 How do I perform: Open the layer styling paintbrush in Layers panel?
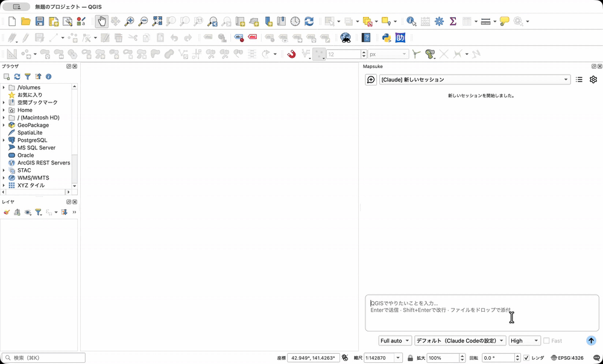tap(7, 212)
